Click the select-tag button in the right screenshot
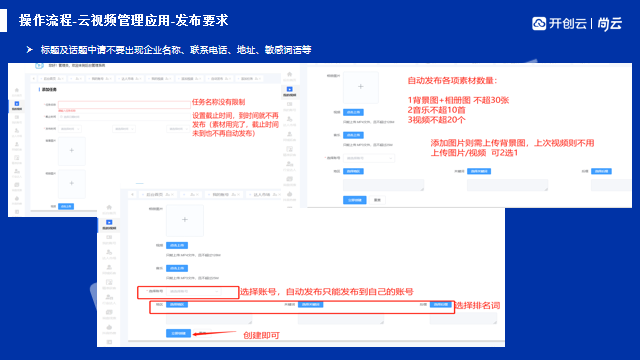 coord(601,171)
